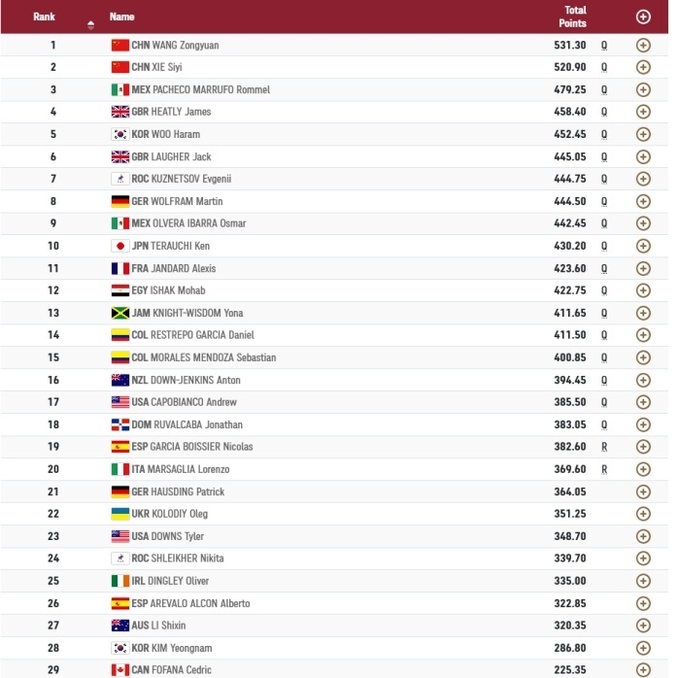Expand all rows with header plus icon
Image resolution: width=680 pixels, height=678 pixels.
tap(643, 17)
